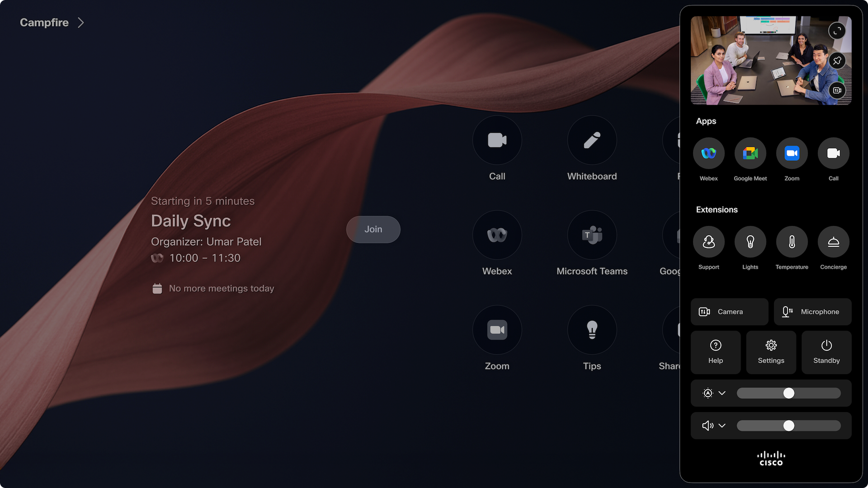Expand the brightness control options
868x488 pixels.
point(722,393)
